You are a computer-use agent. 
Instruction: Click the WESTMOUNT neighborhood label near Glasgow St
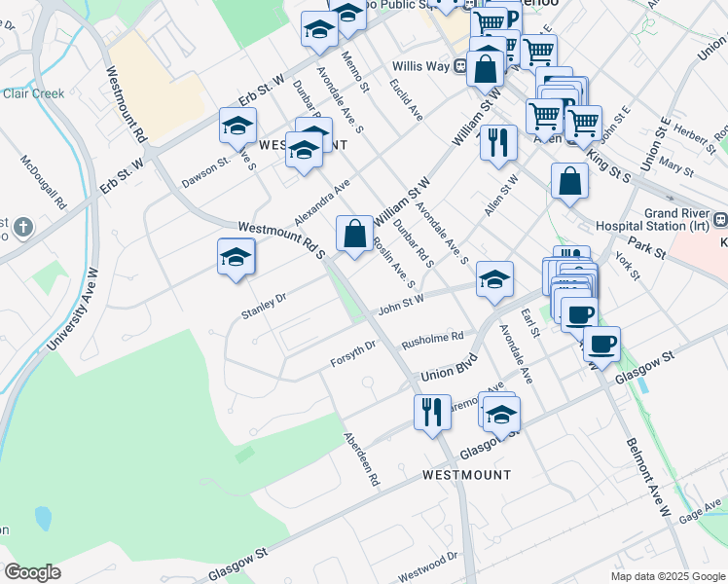(466, 475)
